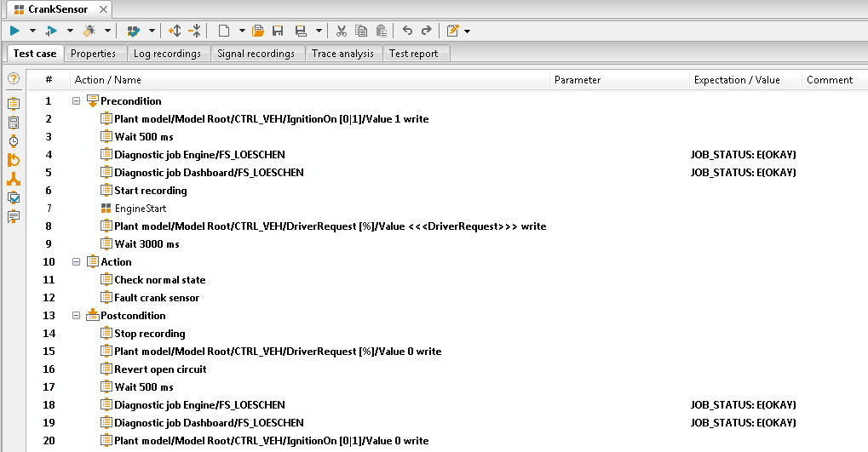Open the dropdown beside the save-as icon
Screen dimensions: 868x452
click(319, 31)
